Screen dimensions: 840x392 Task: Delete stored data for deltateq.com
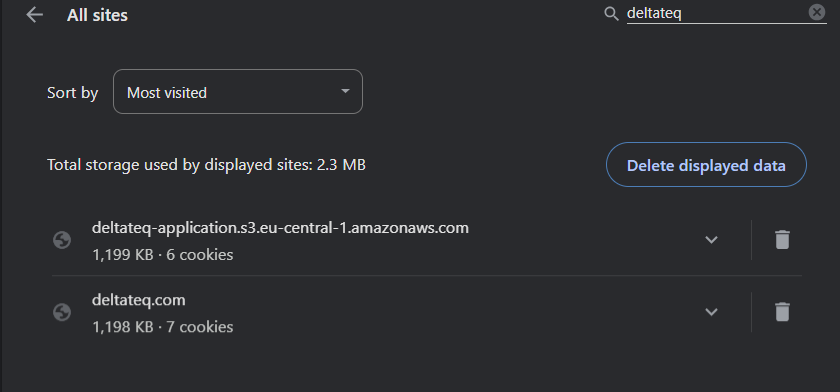pos(782,312)
